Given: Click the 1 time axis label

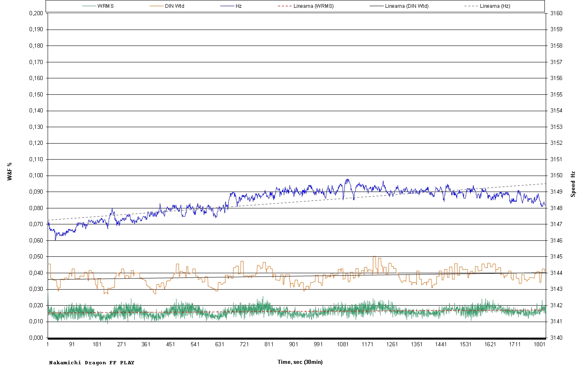Looking at the screenshot, I should coord(48,344).
